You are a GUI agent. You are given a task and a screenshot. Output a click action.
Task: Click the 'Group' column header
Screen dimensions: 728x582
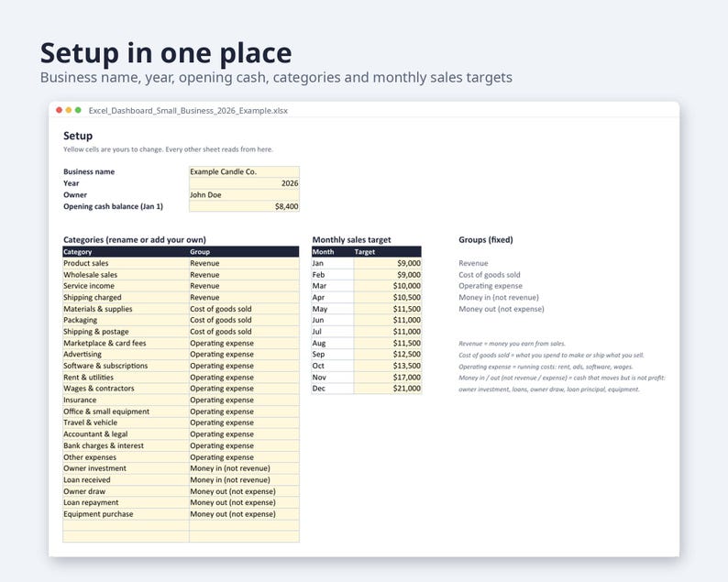[x=244, y=251]
